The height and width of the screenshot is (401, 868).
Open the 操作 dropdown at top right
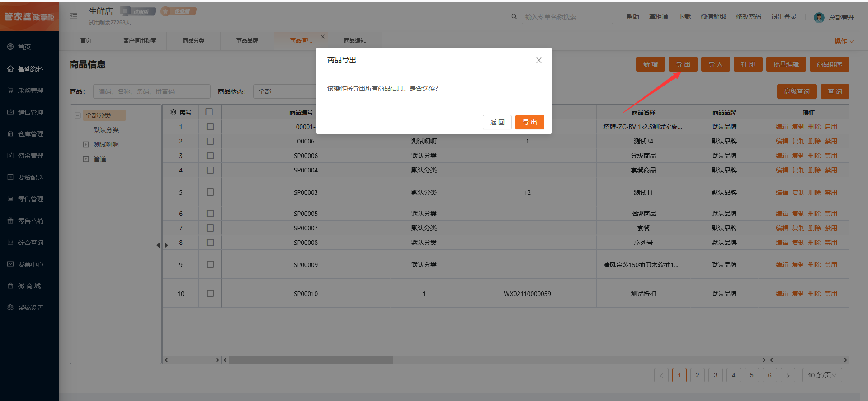(844, 41)
